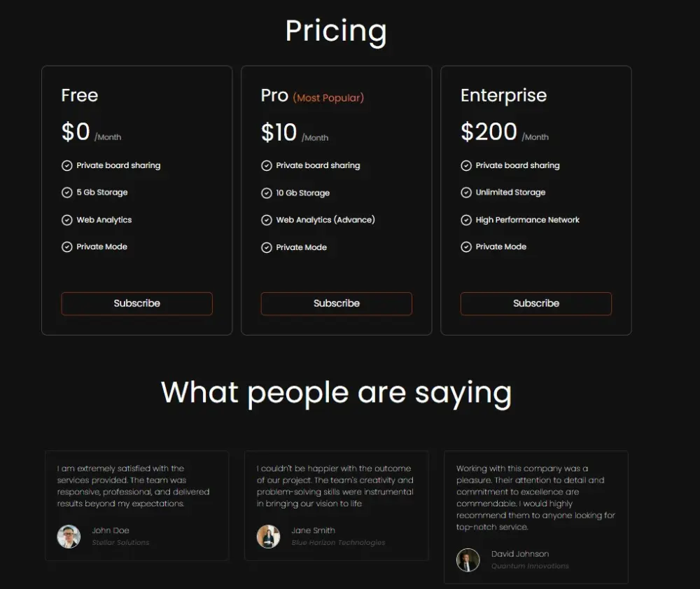Click checkmark icon beside Unlimited Storage

pos(466,193)
